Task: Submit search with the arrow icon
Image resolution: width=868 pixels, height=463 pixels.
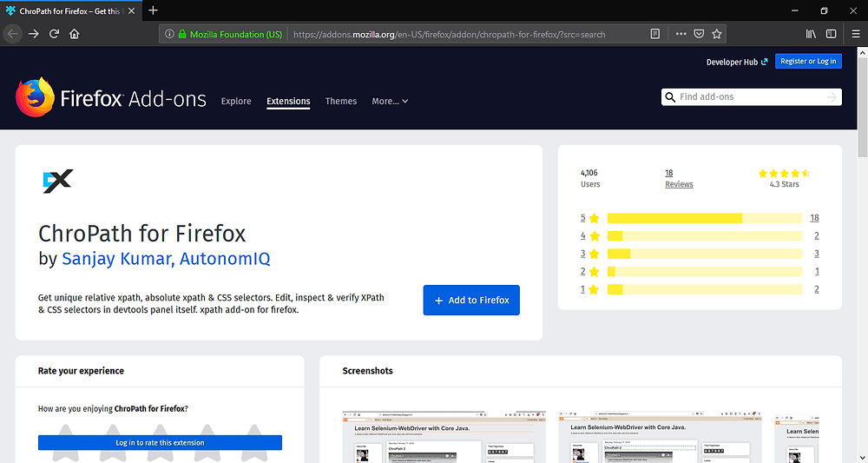Action: 832,97
